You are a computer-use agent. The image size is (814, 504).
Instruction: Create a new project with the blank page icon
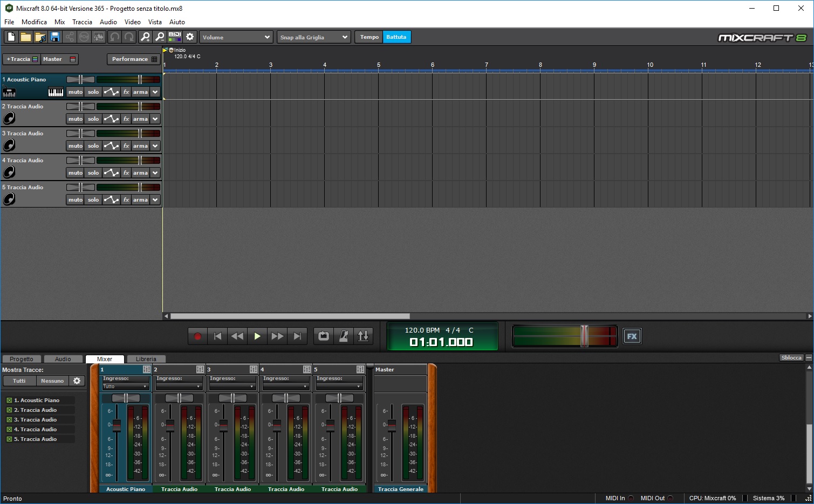tap(11, 37)
